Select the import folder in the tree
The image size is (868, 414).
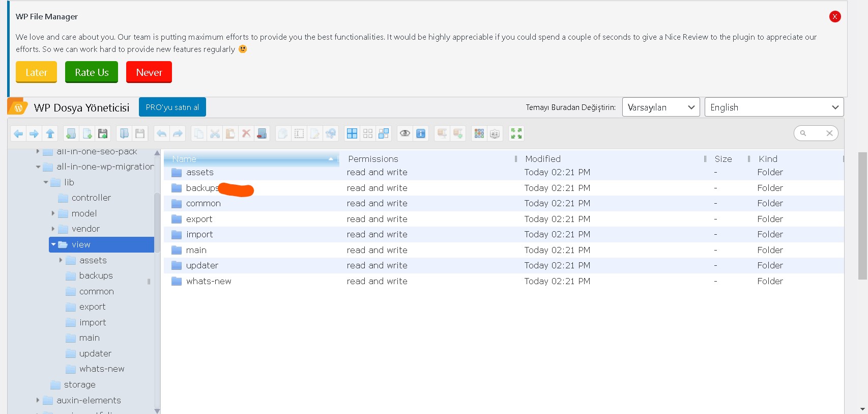coord(93,323)
